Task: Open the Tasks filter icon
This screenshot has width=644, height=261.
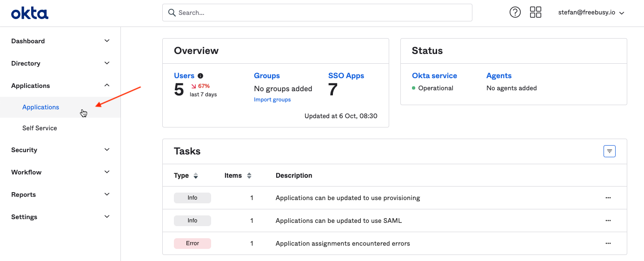Action: pos(609,151)
